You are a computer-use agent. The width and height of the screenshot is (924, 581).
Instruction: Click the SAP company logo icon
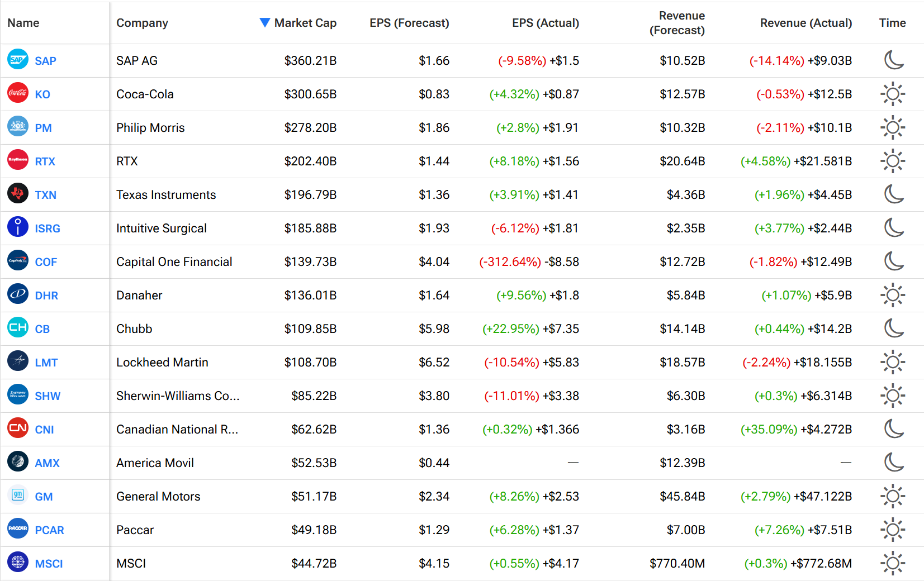pos(18,59)
